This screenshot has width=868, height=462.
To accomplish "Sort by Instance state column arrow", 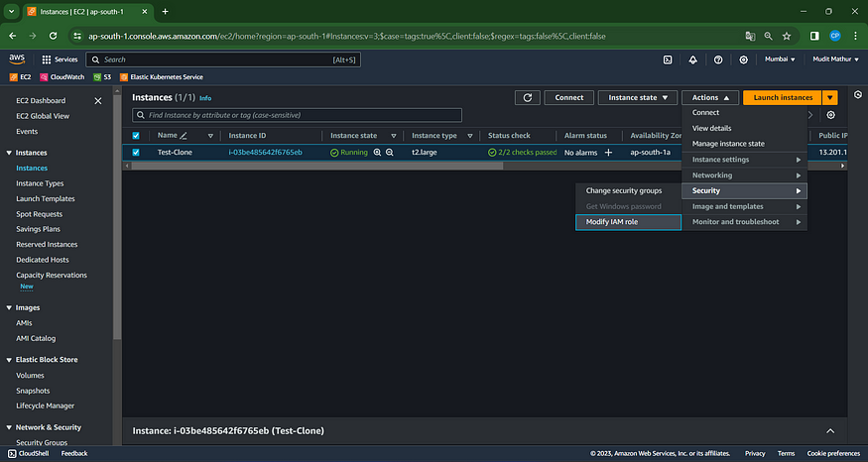I will (394, 136).
